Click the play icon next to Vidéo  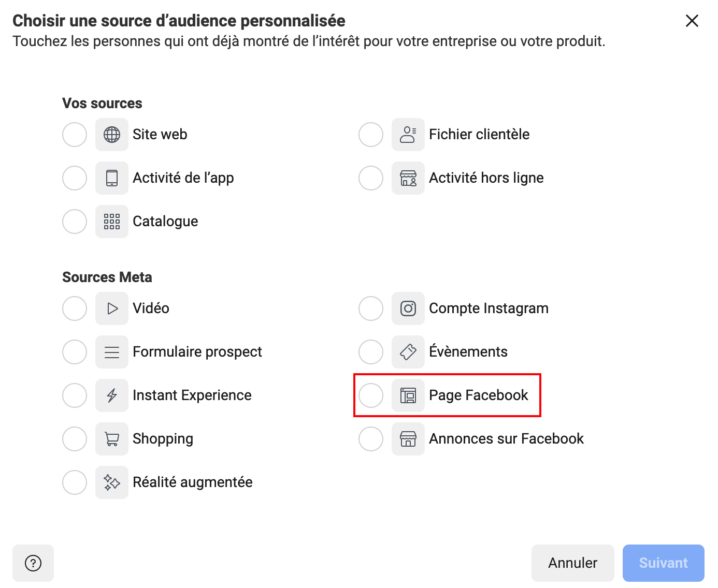pyautogui.click(x=112, y=308)
